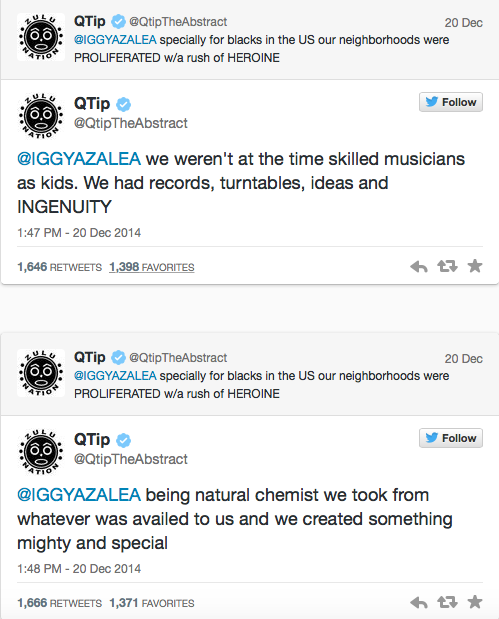Image resolution: width=499 pixels, height=619 pixels.
Task: Follow QTip from the 1:48 PM tweet
Action: [x=451, y=438]
